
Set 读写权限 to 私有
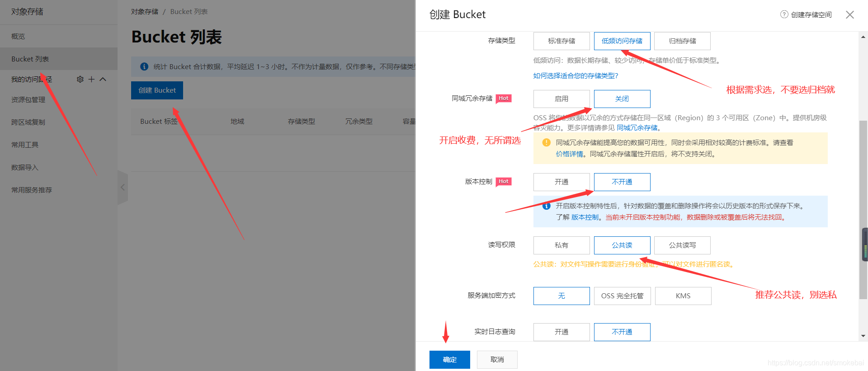pyautogui.click(x=561, y=245)
